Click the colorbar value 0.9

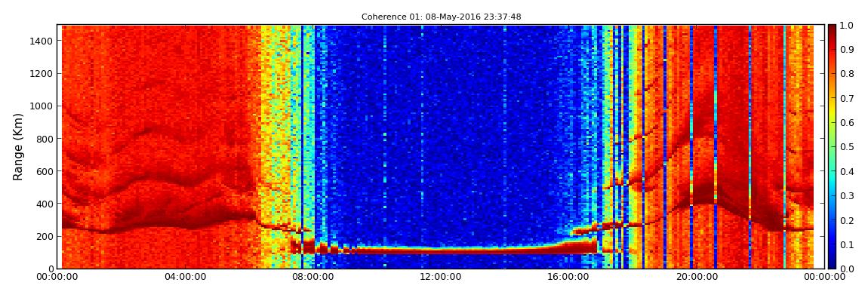(x=848, y=49)
